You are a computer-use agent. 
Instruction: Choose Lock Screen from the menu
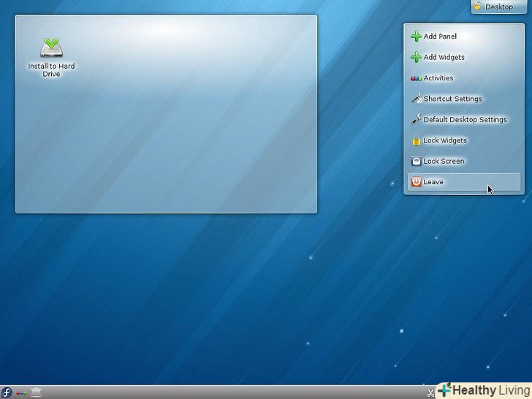444,161
